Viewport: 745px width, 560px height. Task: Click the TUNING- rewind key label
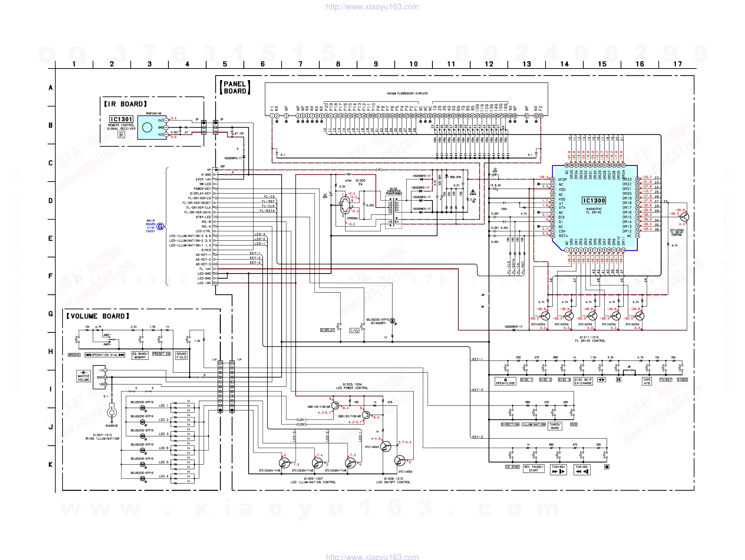[582, 470]
